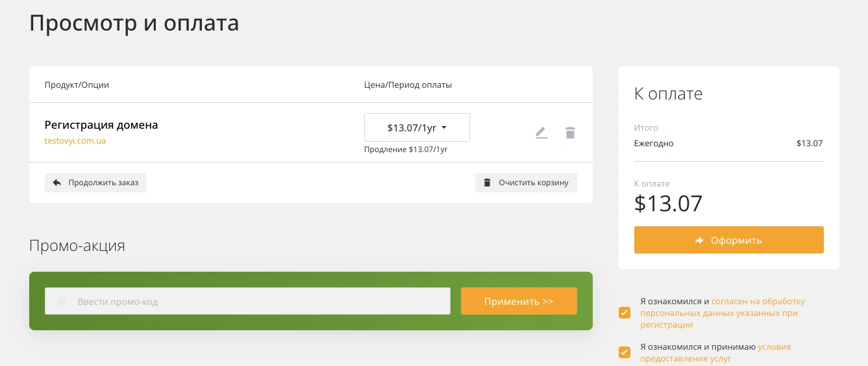Toggle the условия предоставления услуг acceptance checkbox
This screenshot has width=868, height=366.
click(625, 352)
